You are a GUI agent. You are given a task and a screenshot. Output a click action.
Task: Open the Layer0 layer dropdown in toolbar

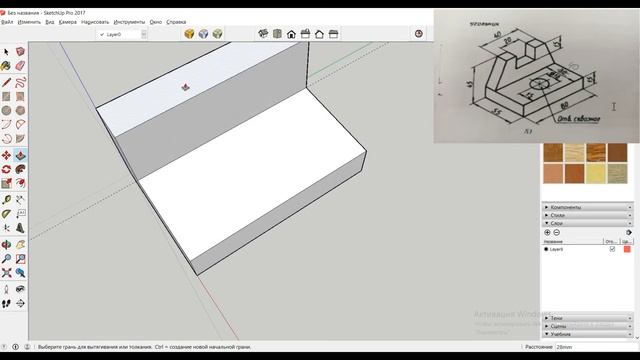pyautogui.click(x=121, y=35)
